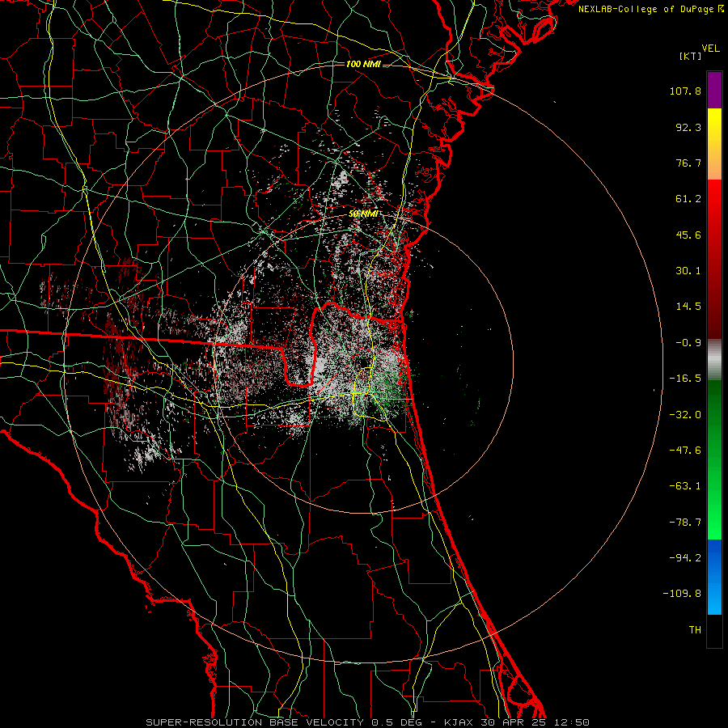
Task: Select the -16.5 velocity scale value
Action: [685, 379]
